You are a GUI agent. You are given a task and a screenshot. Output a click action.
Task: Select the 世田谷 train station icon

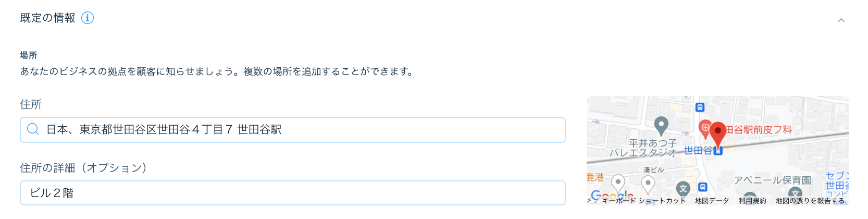[718, 151]
